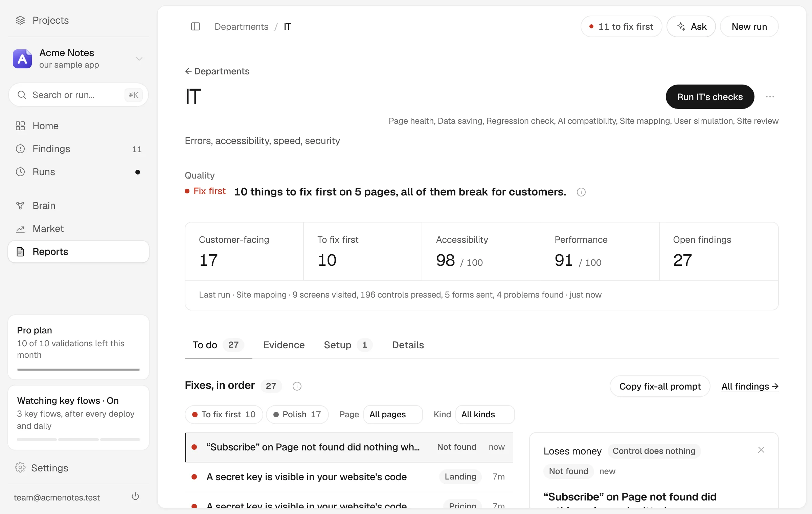Screen dimensions: 812x514
Task: Select the Subscribe on Page not found finding
Action: 349,447
